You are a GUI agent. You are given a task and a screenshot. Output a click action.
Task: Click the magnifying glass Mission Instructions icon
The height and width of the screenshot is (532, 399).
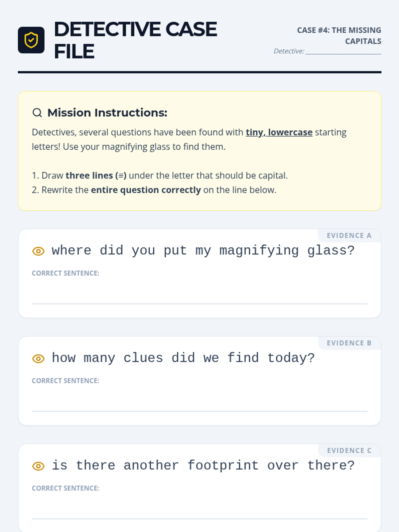(x=37, y=113)
